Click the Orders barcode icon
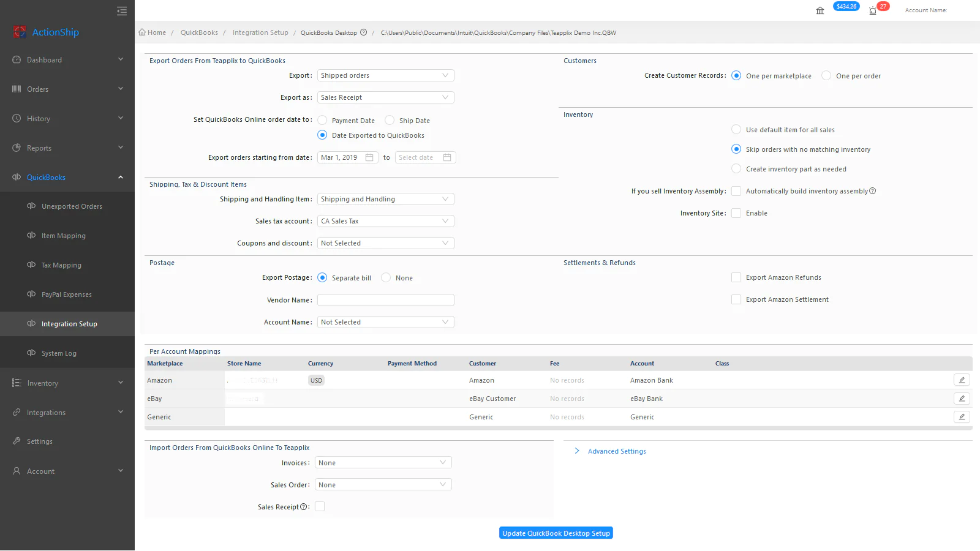The height and width of the screenshot is (551, 980). click(x=17, y=89)
